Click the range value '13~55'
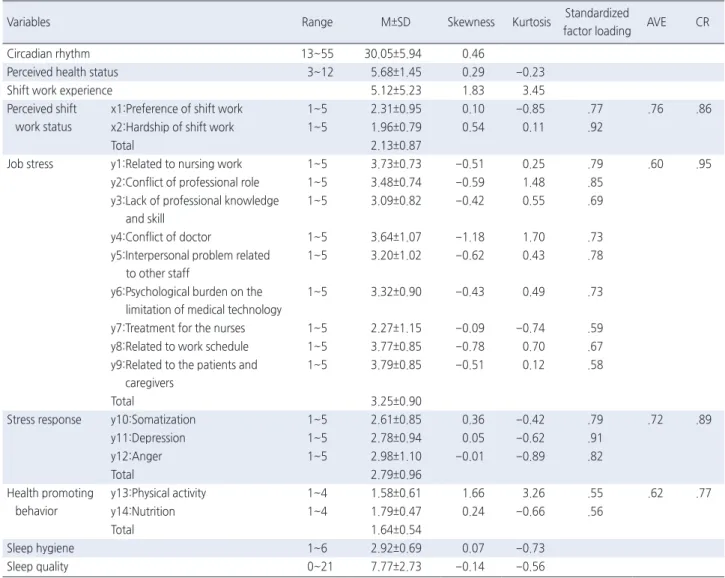 (317, 54)
